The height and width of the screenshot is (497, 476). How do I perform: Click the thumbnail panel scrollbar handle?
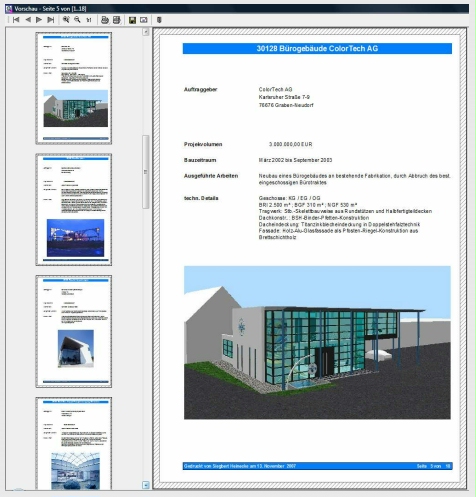[x=146, y=172]
